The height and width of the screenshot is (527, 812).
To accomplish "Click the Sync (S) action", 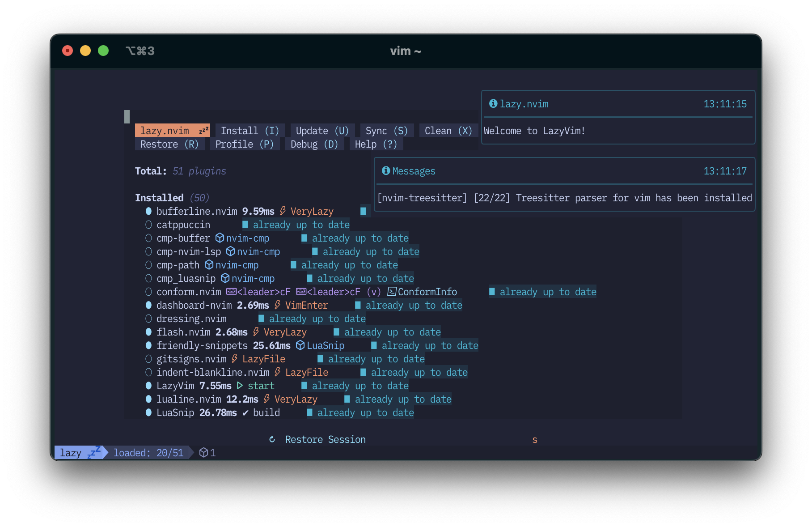I will tap(386, 130).
